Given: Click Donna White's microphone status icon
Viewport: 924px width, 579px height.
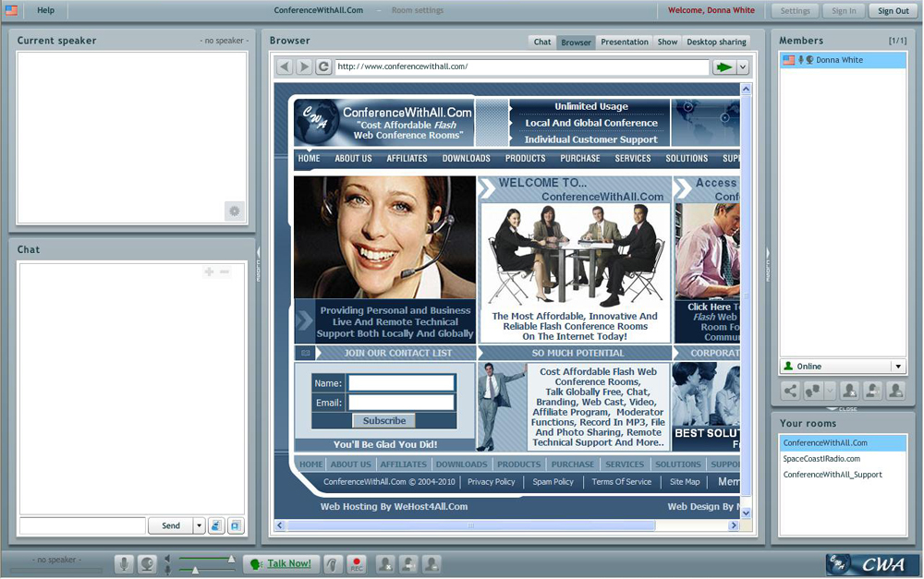Looking at the screenshot, I should 801,59.
